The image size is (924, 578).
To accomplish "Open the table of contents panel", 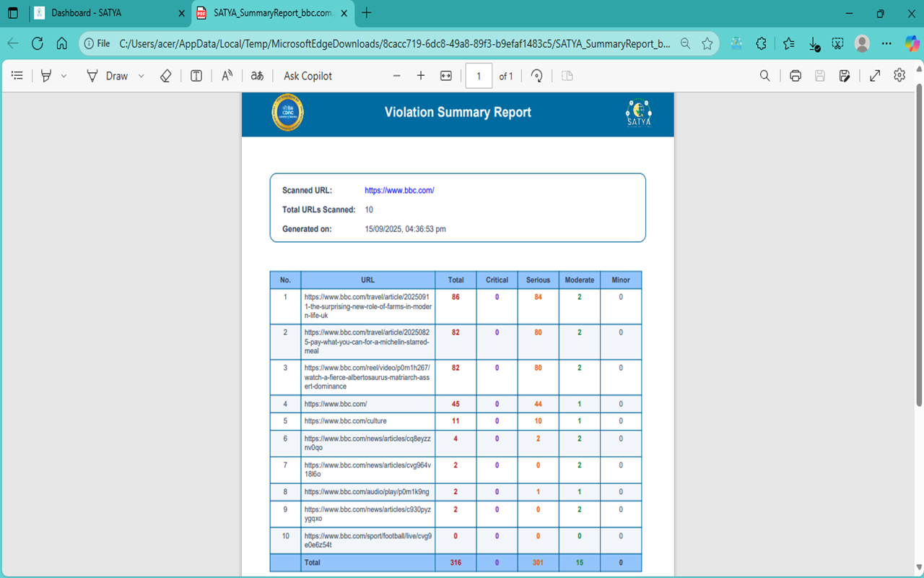I will coord(17,76).
